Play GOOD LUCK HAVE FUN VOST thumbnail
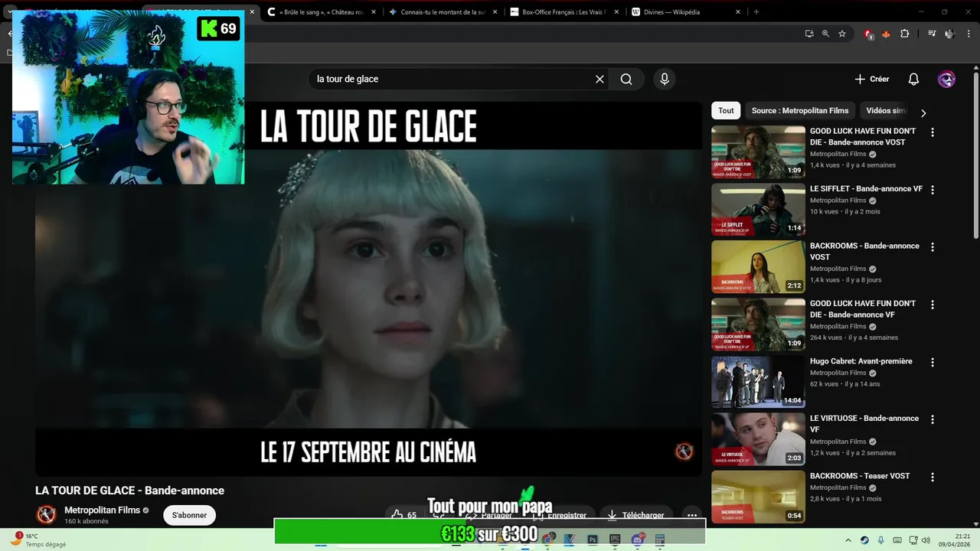980x551 pixels. click(758, 152)
